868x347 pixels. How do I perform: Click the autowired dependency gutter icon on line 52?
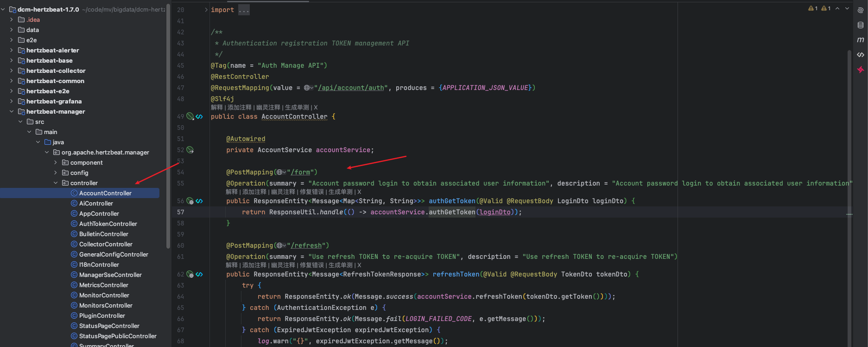pos(190,150)
